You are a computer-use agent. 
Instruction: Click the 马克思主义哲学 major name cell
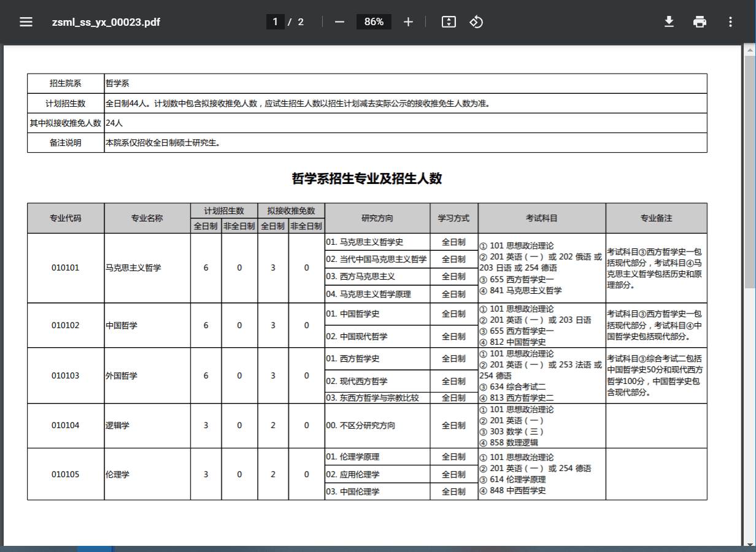click(134, 268)
